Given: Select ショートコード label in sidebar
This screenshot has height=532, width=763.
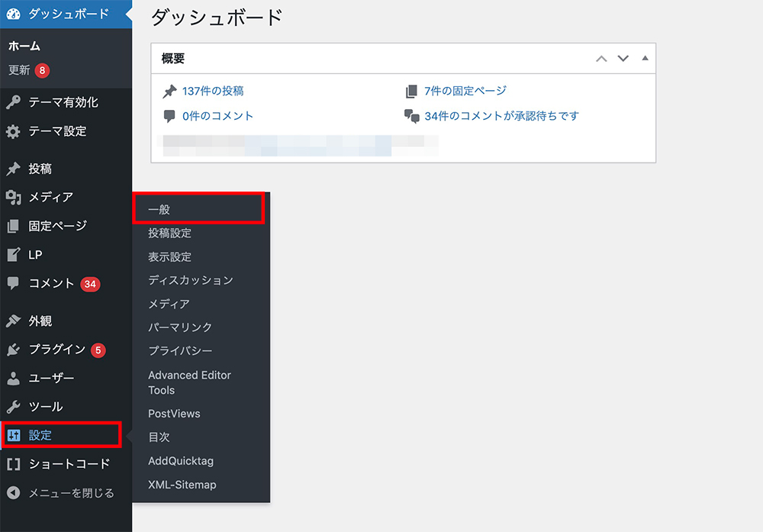Looking at the screenshot, I should (69, 464).
